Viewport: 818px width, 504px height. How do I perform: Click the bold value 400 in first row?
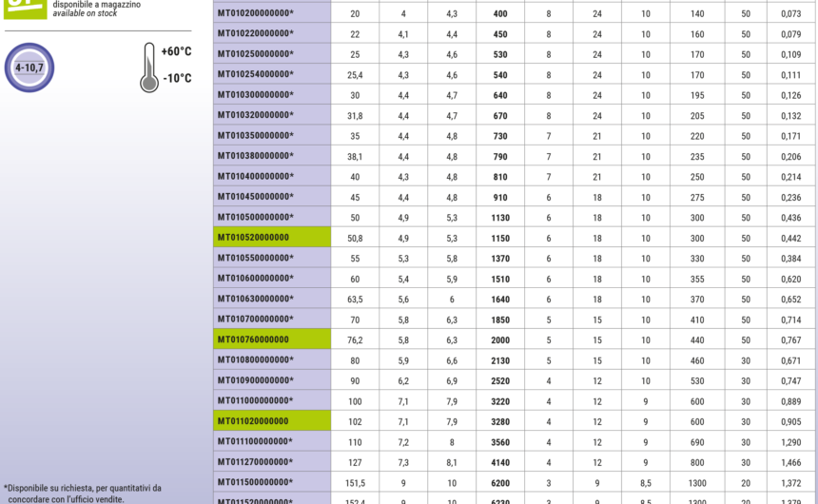point(499,13)
